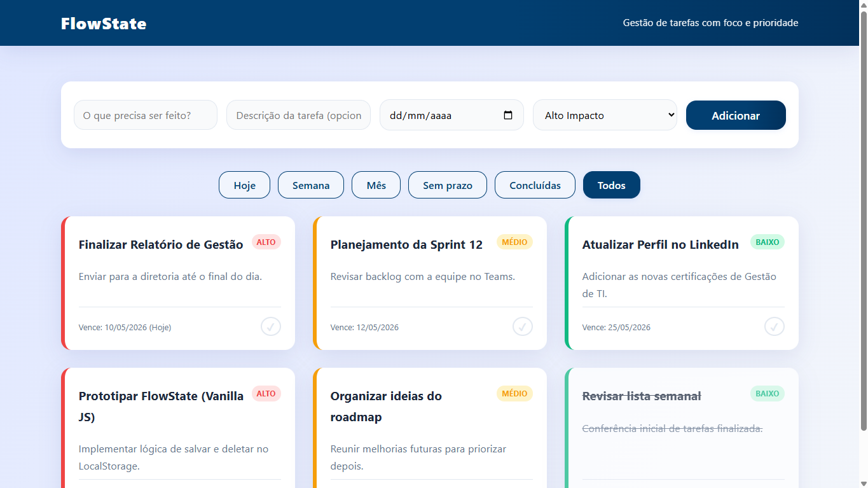Click ALTO badge on Finalizar Relatório card
The image size is (868, 488).
coord(266,242)
